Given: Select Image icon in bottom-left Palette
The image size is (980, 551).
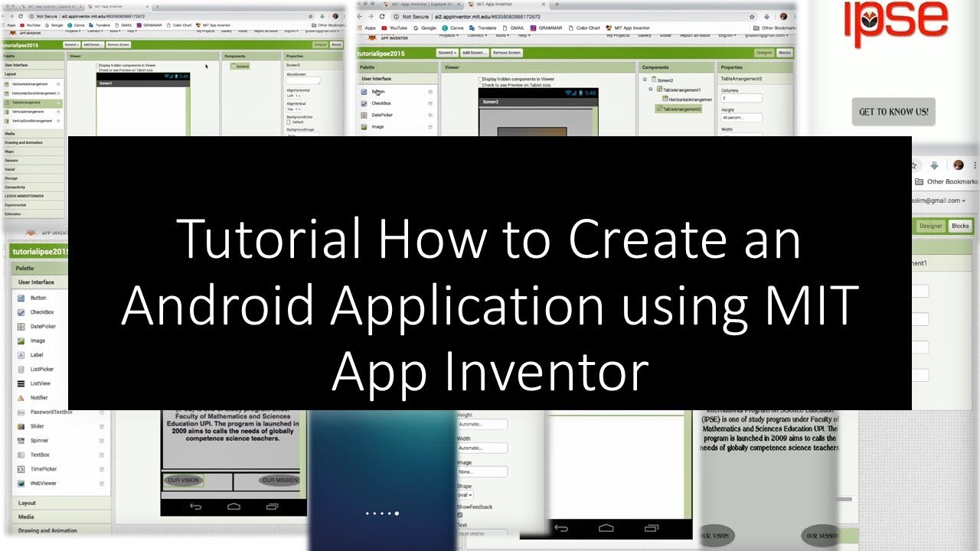Looking at the screenshot, I should [21, 341].
